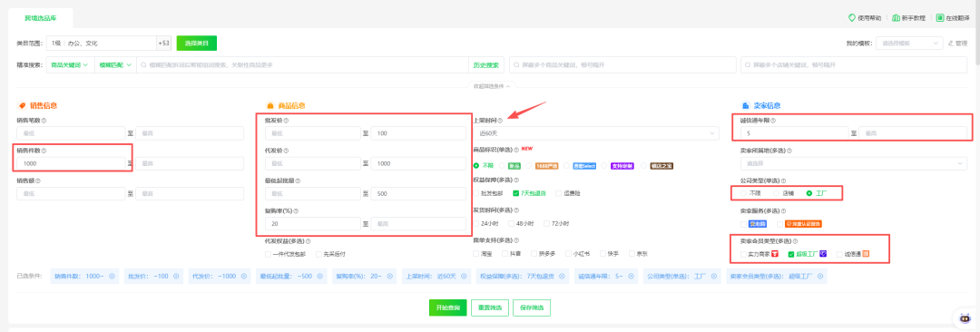Select the 店铺 company type radio
This screenshot has height=332, width=980.
click(776, 193)
